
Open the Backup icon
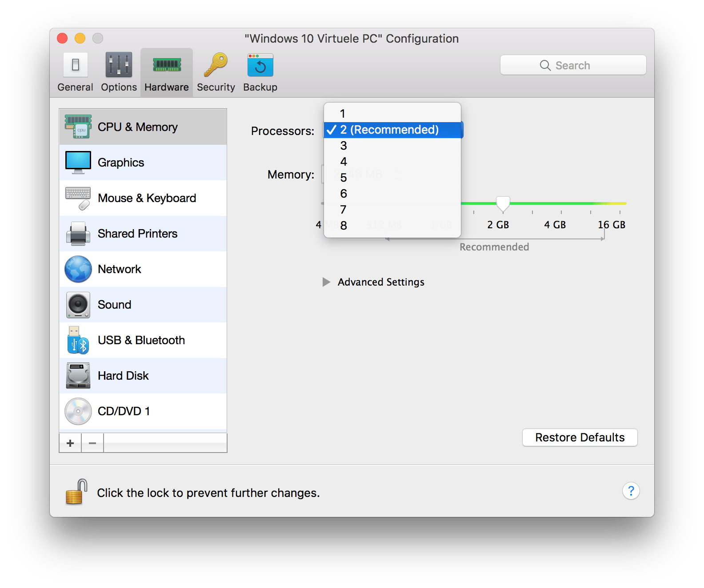pos(260,65)
